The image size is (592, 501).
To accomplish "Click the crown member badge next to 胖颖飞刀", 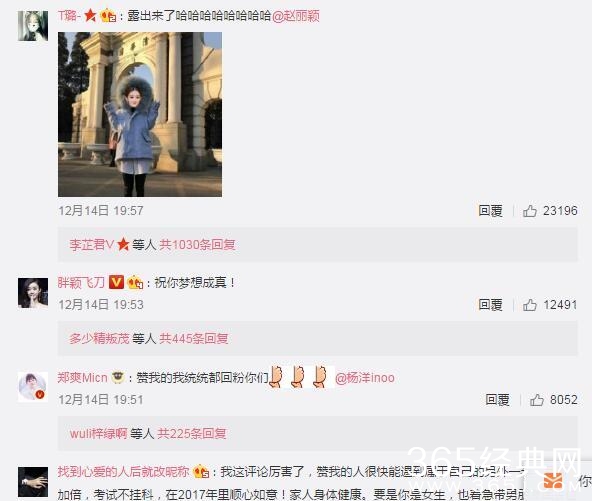I will click(135, 282).
